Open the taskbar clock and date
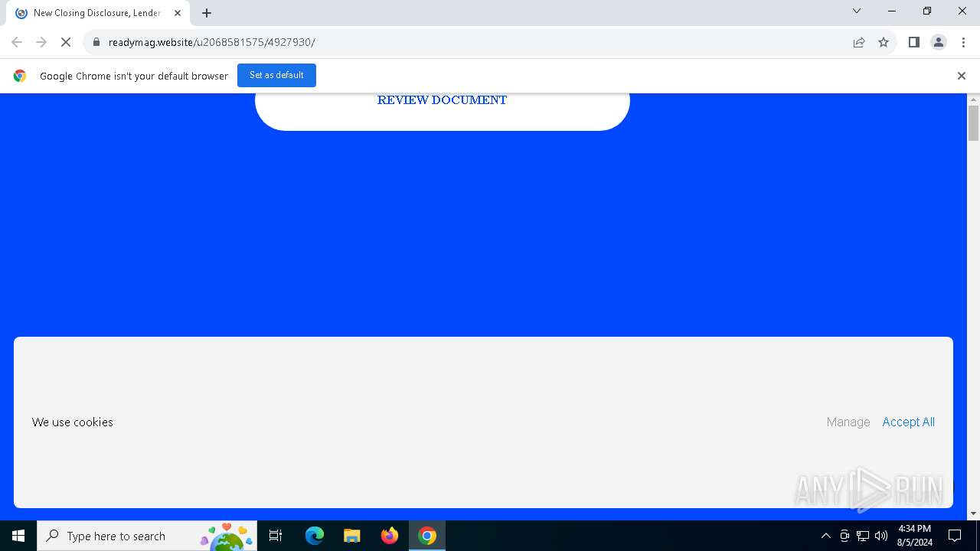Image resolution: width=980 pixels, height=551 pixels. [x=914, y=536]
